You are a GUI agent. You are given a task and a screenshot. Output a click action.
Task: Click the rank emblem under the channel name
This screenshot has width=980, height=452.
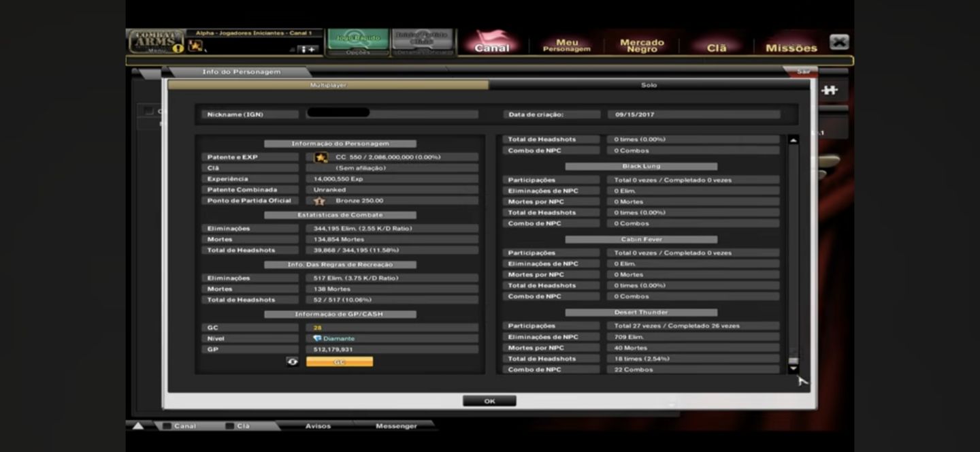[195, 46]
